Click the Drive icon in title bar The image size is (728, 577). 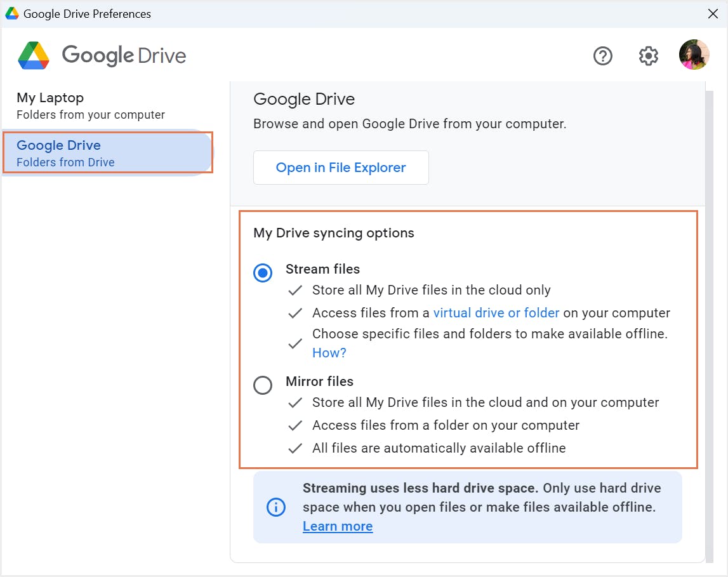[11, 13]
